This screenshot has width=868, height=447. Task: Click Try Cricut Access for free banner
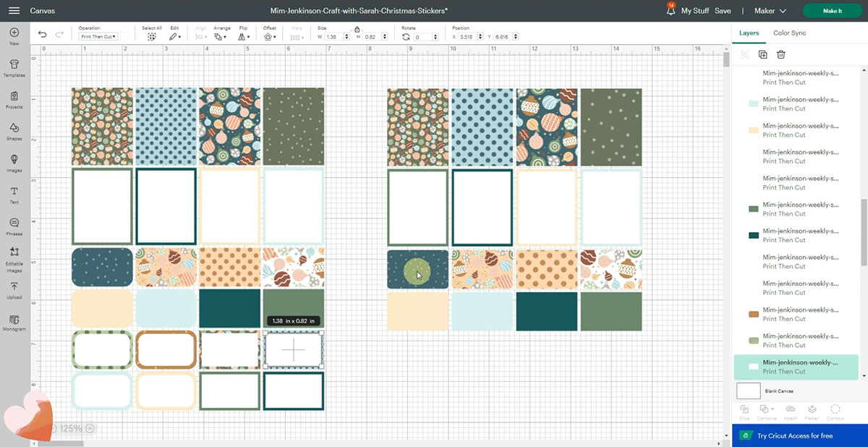794,436
